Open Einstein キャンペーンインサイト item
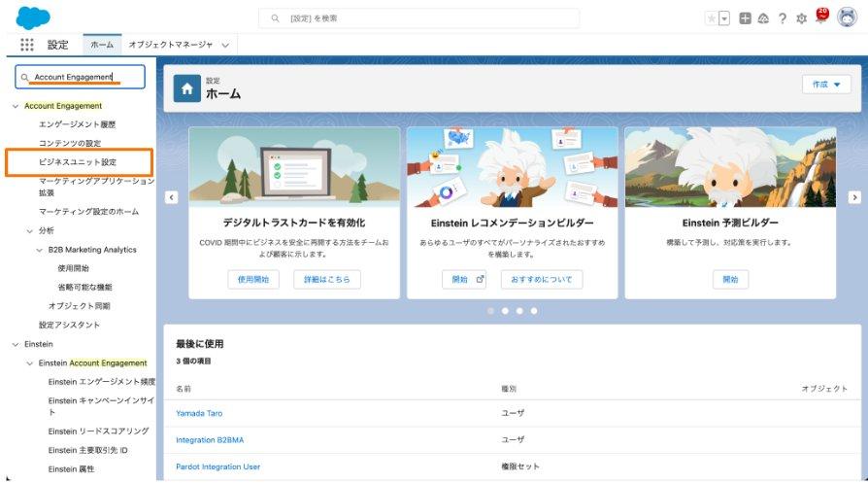 coord(101,406)
